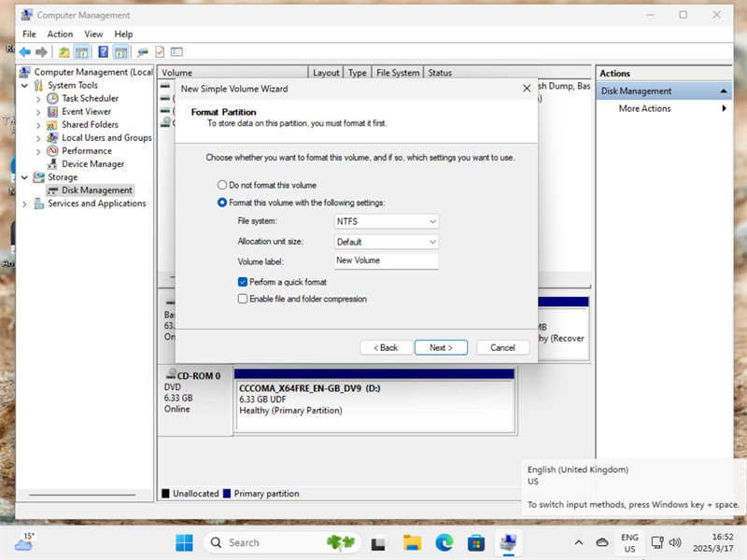Image resolution: width=747 pixels, height=560 pixels.
Task: Click the disk-with-magnifier toolbar icon
Action: [142, 52]
